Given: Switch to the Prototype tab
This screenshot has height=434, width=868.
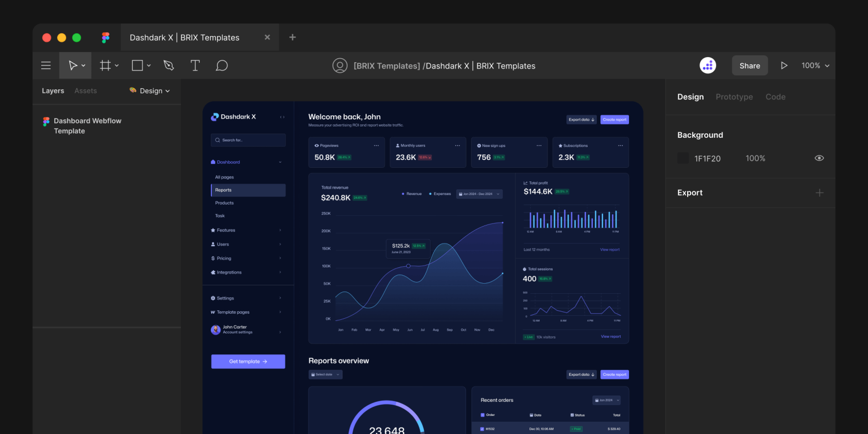Looking at the screenshot, I should click(x=734, y=97).
